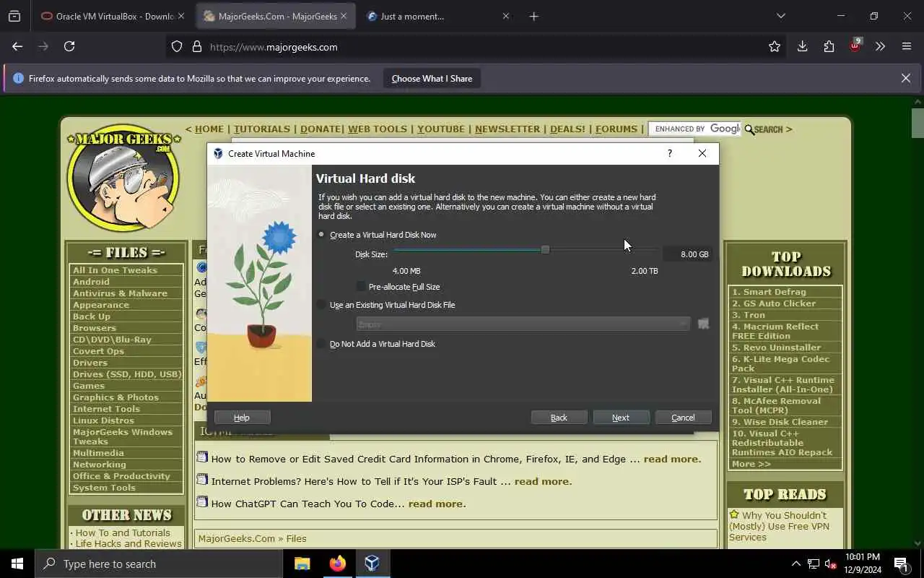Show more tools chevron icon
Viewport: 924px width, 578px height.
pyautogui.click(x=880, y=46)
